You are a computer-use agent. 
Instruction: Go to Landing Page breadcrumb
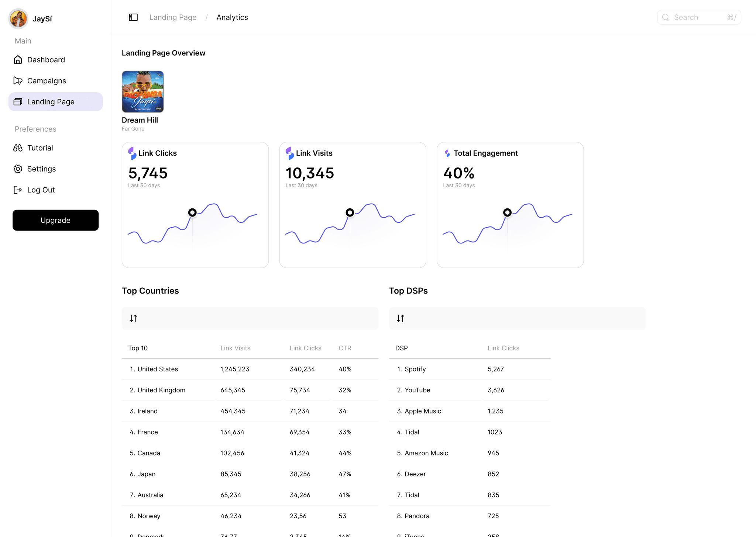173,17
